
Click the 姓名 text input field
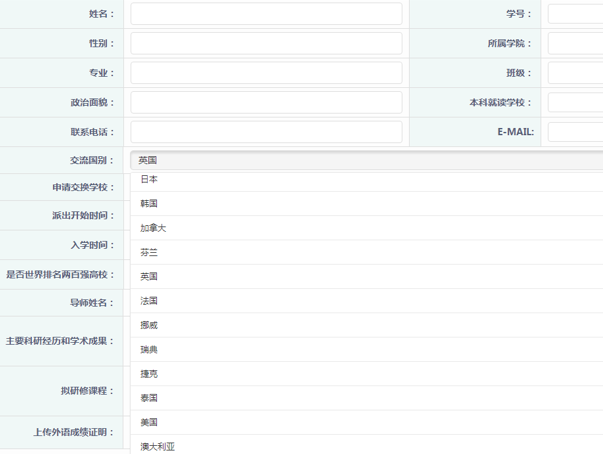click(266, 14)
